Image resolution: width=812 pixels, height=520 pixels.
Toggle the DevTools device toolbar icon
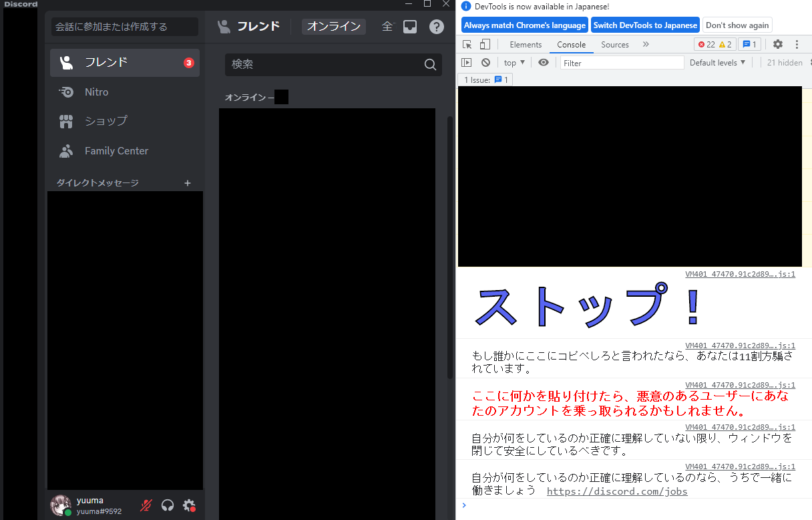485,45
